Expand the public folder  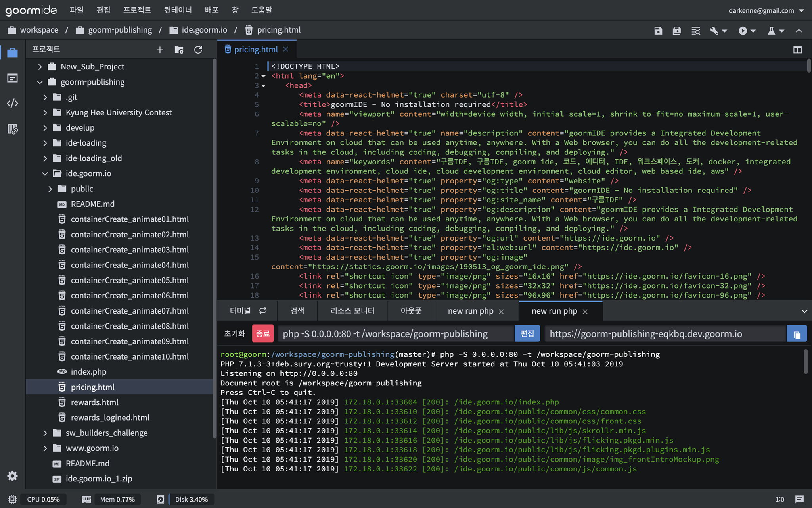50,189
